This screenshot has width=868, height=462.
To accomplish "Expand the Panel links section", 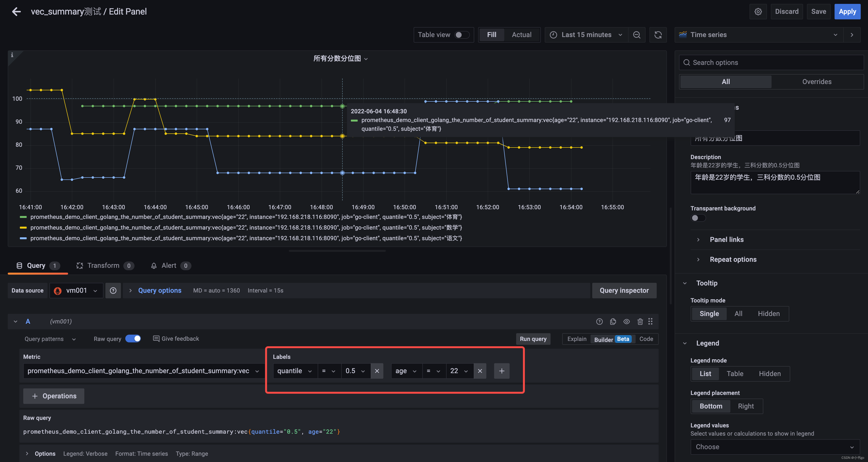I will point(726,240).
